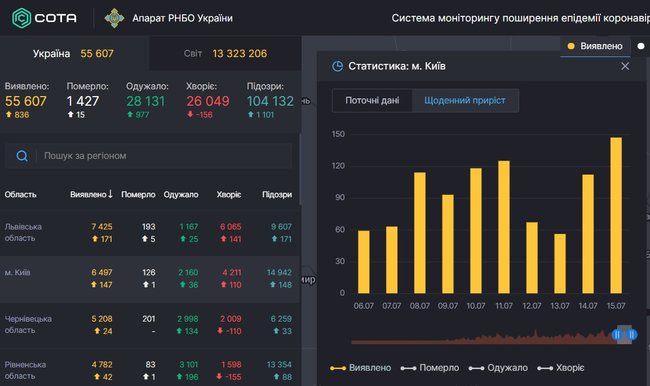Click the header Система моніторингу поширення епідемії
This screenshot has width=650, height=386.
coord(521,18)
